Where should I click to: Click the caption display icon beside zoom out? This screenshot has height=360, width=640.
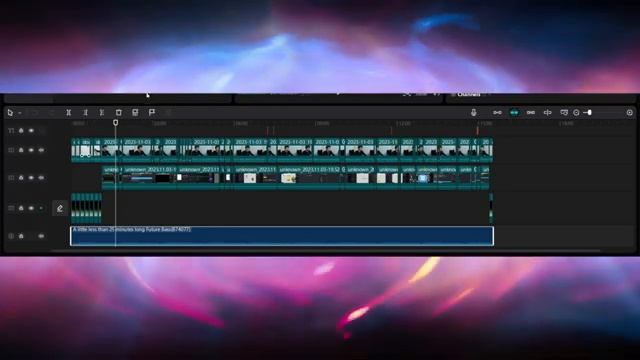coord(564,113)
